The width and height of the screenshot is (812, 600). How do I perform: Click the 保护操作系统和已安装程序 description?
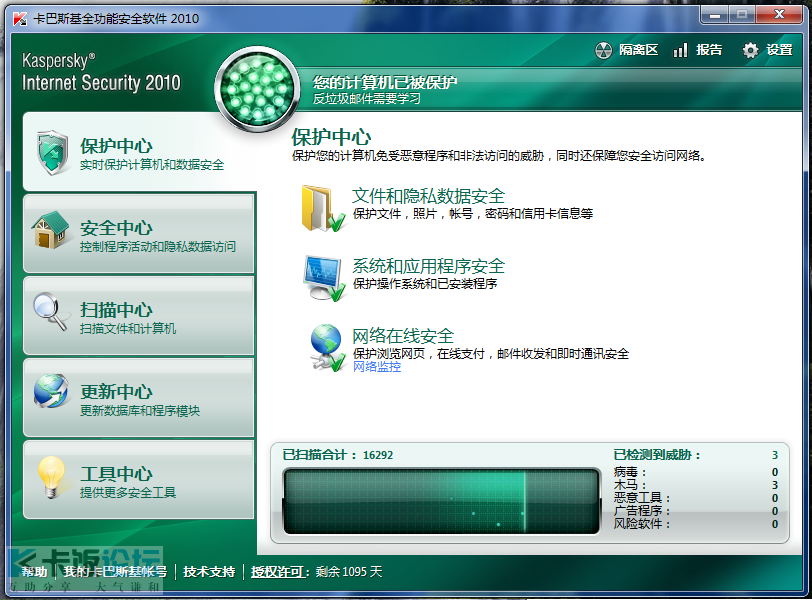(x=425, y=284)
